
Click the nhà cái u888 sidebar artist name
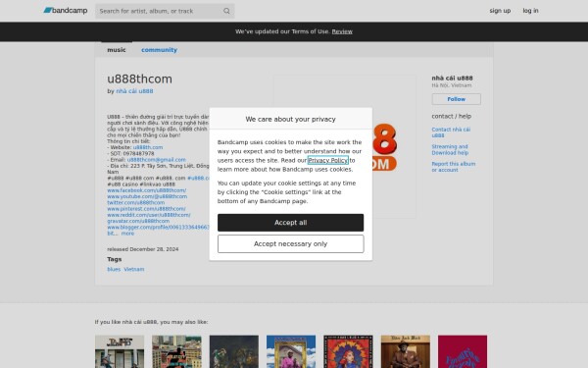(452, 79)
